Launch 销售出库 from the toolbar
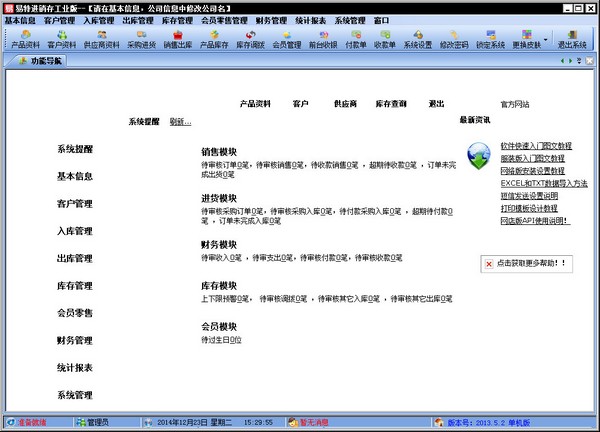The width and height of the screenshot is (600, 432). point(178,39)
